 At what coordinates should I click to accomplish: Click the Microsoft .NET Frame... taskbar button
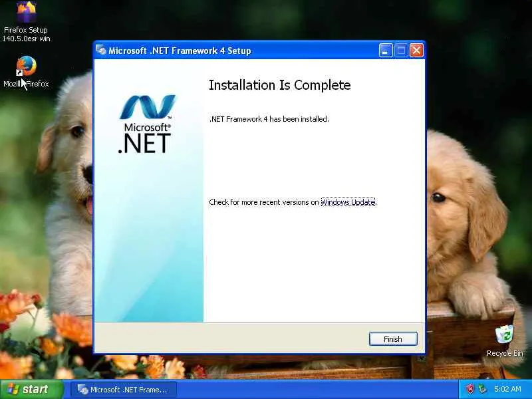[123, 390]
